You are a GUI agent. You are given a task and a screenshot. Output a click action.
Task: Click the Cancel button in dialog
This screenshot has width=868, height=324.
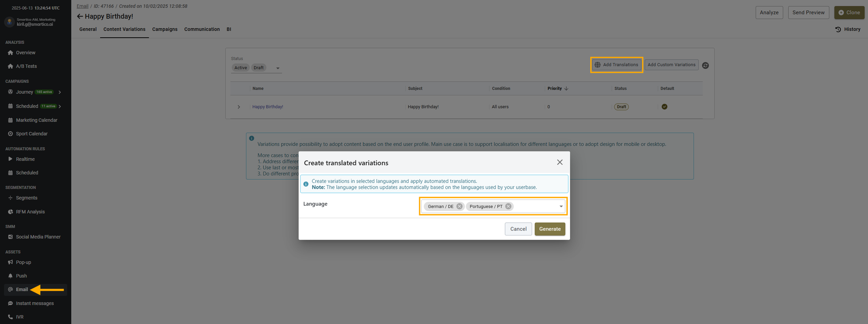518,229
